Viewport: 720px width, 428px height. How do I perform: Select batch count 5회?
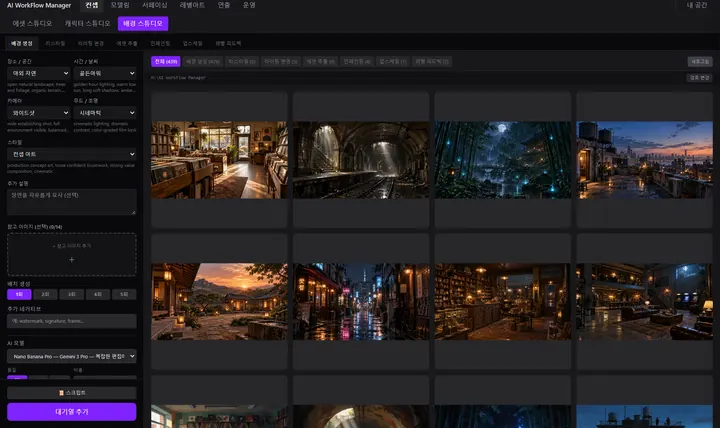pos(124,294)
